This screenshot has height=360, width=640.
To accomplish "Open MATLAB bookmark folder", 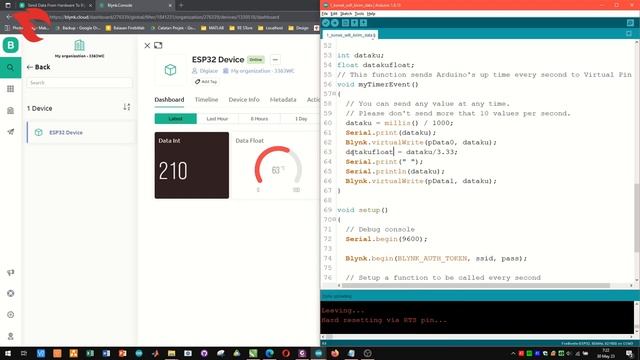I will (x=212, y=28).
